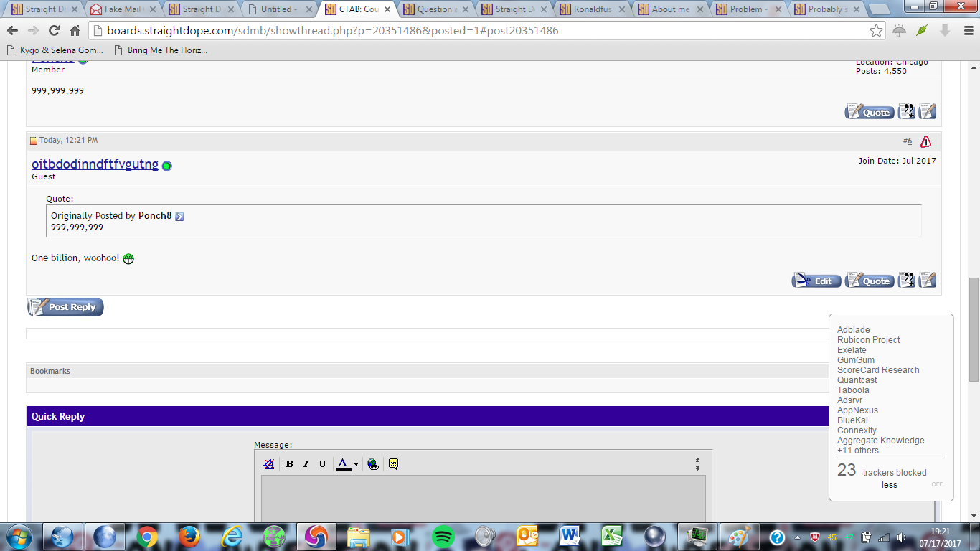
Task: Click the view-post arrow beside Ponch8
Action: 179,217
